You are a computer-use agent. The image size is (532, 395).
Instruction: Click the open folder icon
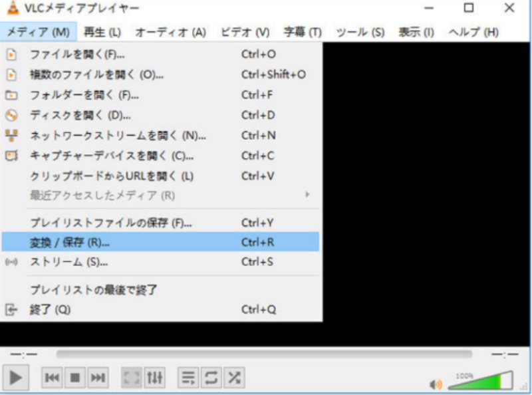click(11, 95)
